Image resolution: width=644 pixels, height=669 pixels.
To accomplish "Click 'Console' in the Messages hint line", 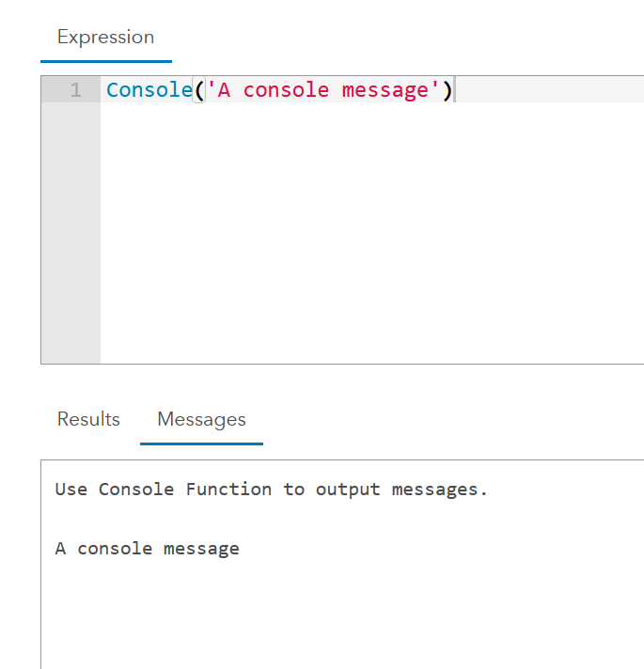I will pos(136,489).
